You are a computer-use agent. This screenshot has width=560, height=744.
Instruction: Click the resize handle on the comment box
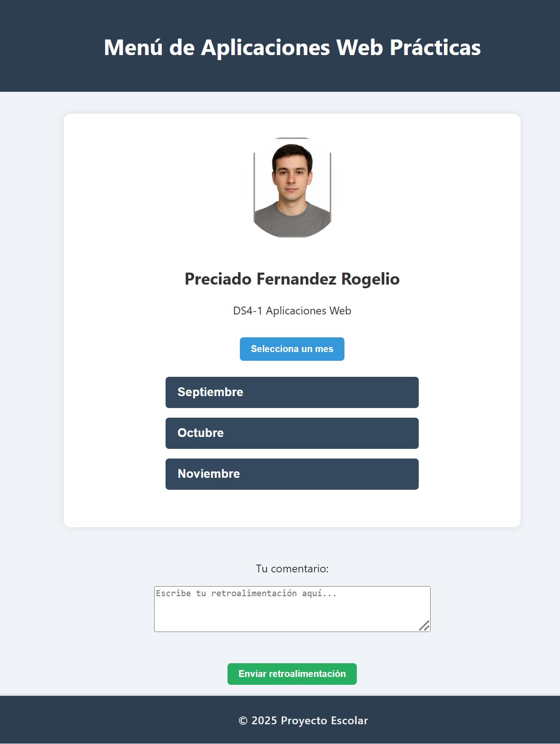[425, 626]
